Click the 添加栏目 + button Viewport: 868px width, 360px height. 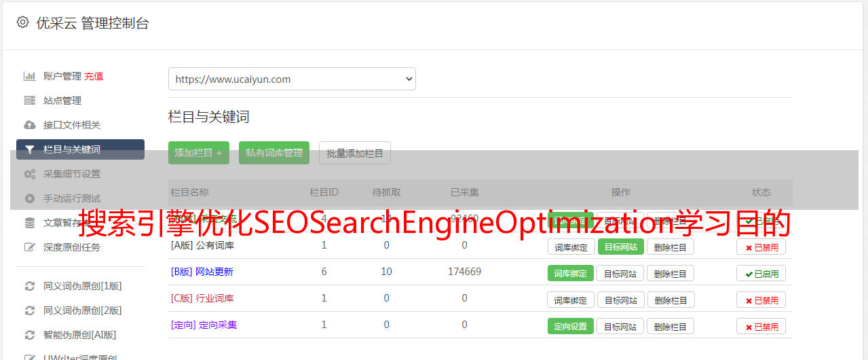tap(199, 153)
